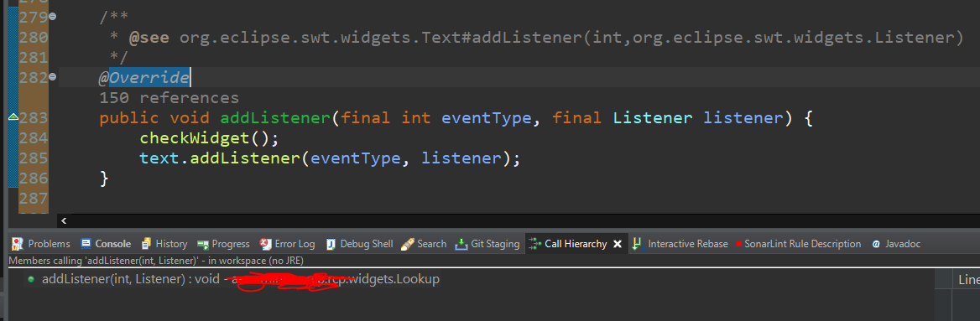Click 'checkWidget();' on line 284
This screenshot has width=980, height=321.
pyautogui.click(x=210, y=138)
